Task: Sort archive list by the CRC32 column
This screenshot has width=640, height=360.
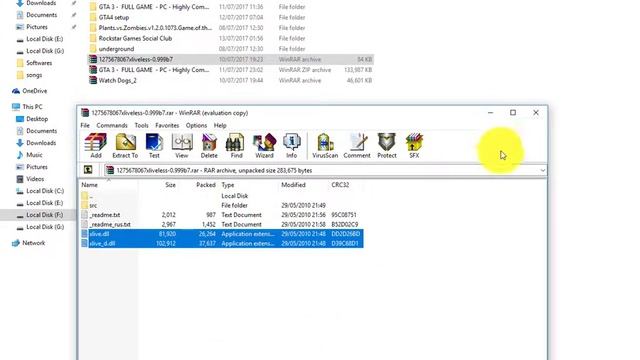Action: pos(340,185)
